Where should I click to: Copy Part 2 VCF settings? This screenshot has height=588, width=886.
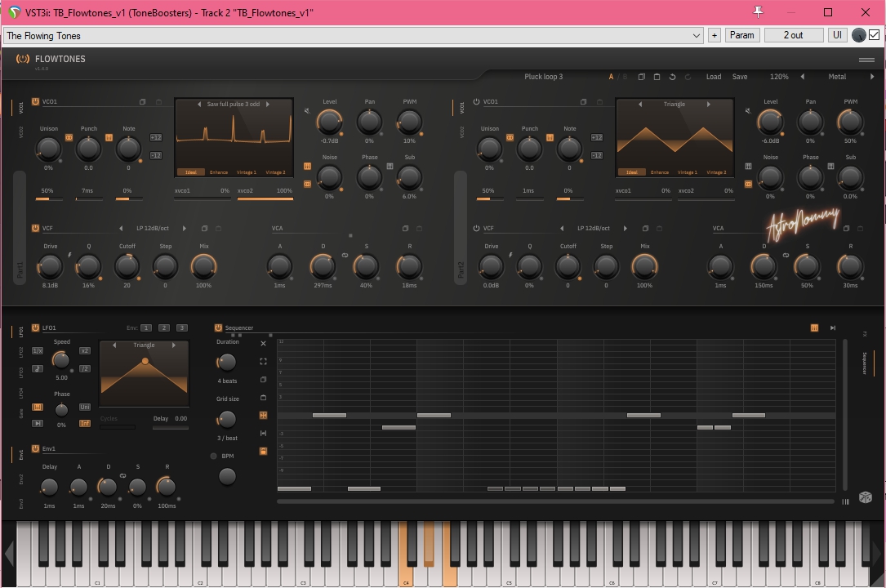[x=645, y=228]
